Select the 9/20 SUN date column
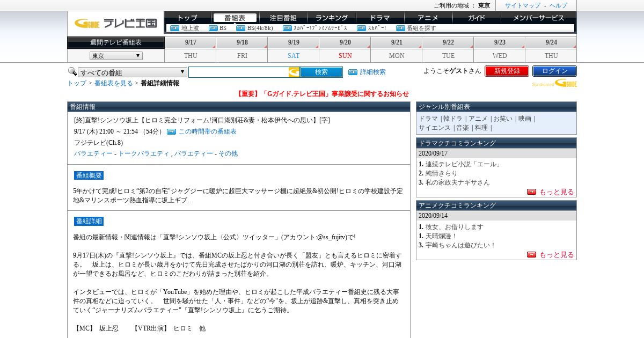644x338 pixels. (345, 49)
